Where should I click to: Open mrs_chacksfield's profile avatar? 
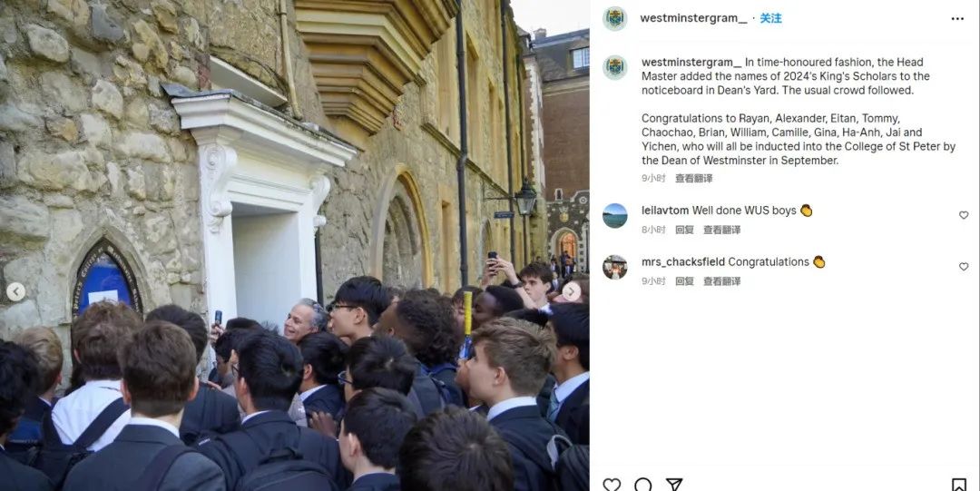point(615,267)
